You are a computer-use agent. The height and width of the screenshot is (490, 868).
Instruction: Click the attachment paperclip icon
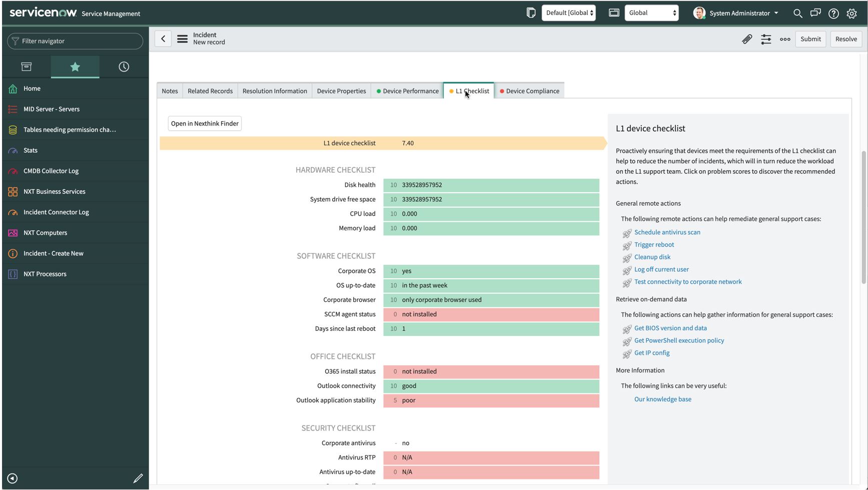(746, 39)
